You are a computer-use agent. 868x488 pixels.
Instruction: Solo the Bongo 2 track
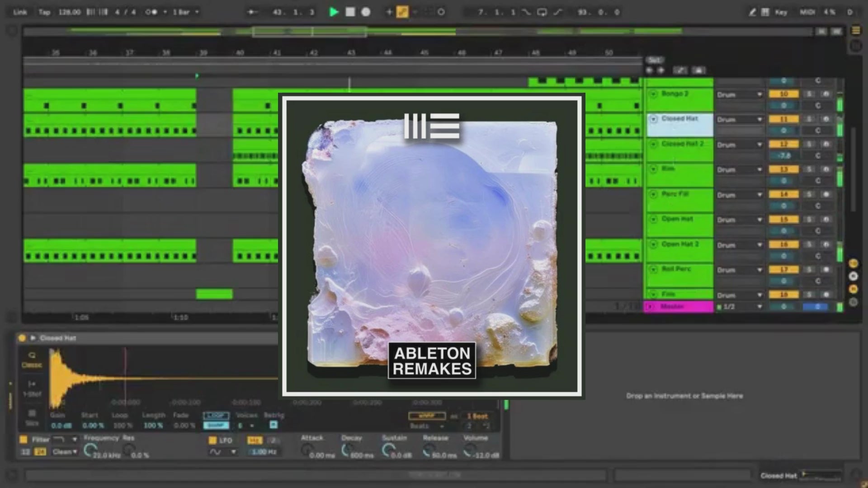click(x=810, y=94)
